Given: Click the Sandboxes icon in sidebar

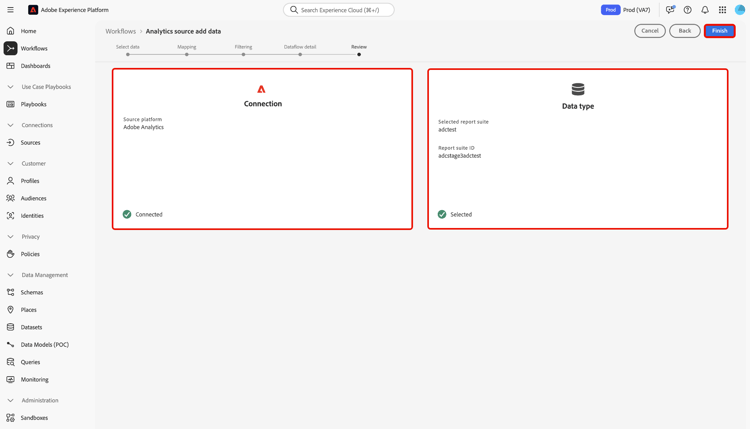Looking at the screenshot, I should tap(11, 418).
